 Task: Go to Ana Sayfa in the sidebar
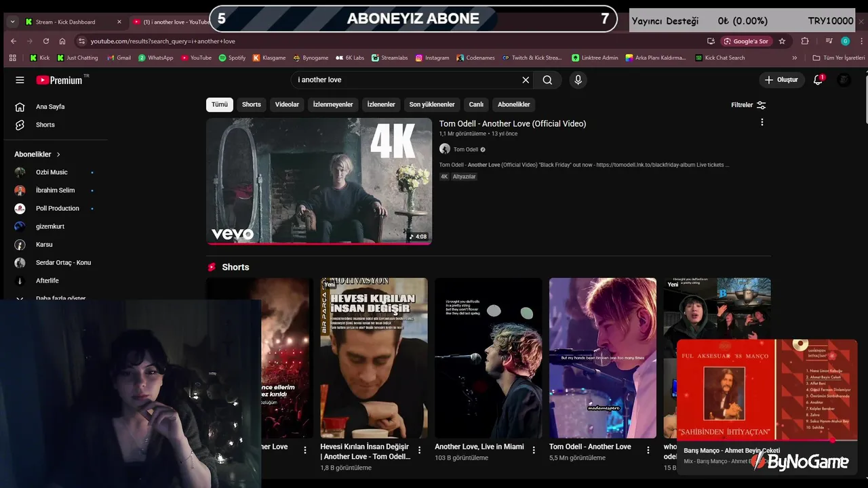coord(50,106)
